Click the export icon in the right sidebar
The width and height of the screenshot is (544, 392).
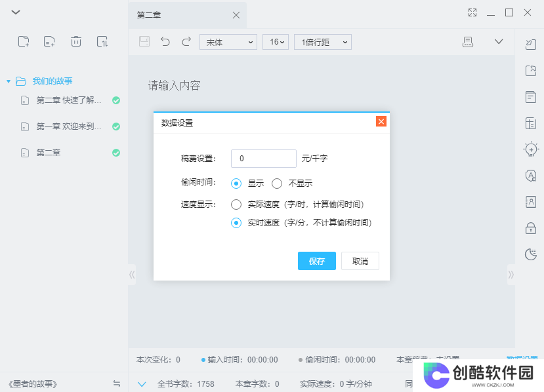click(531, 71)
